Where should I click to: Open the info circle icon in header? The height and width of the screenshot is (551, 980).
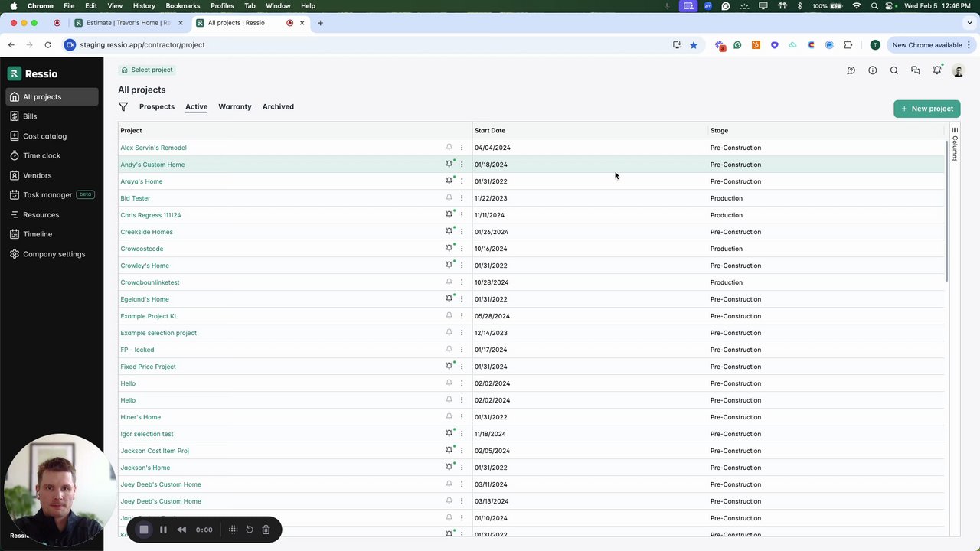[x=872, y=70]
